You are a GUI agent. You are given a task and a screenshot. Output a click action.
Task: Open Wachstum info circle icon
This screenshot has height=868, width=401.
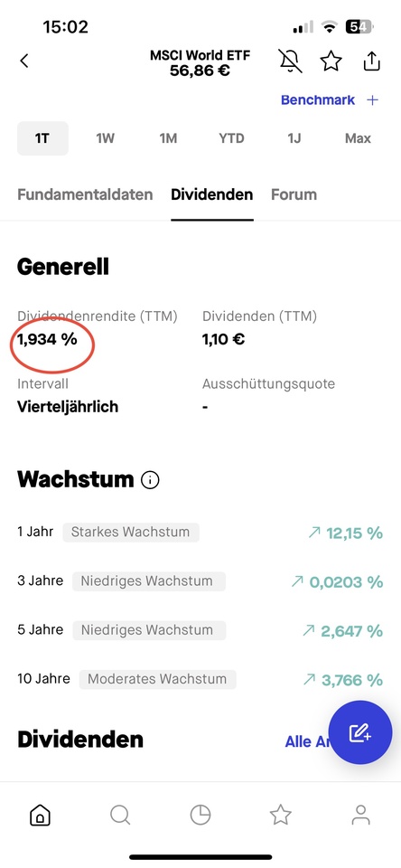click(x=150, y=480)
